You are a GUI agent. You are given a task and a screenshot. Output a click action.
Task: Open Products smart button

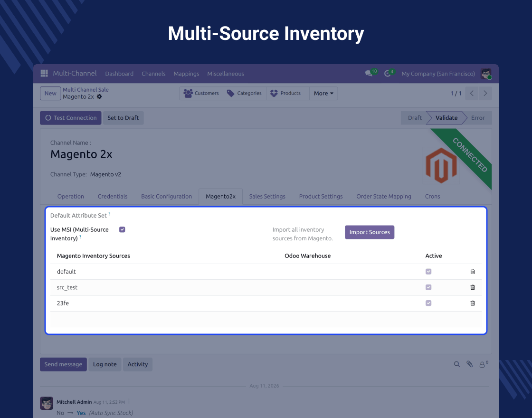[x=288, y=93]
